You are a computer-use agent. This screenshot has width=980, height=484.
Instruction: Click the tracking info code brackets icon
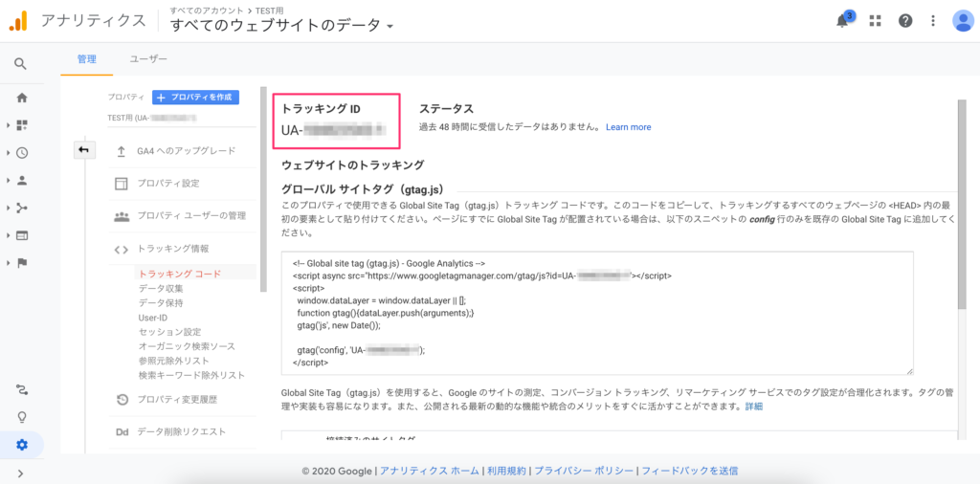[122, 250]
